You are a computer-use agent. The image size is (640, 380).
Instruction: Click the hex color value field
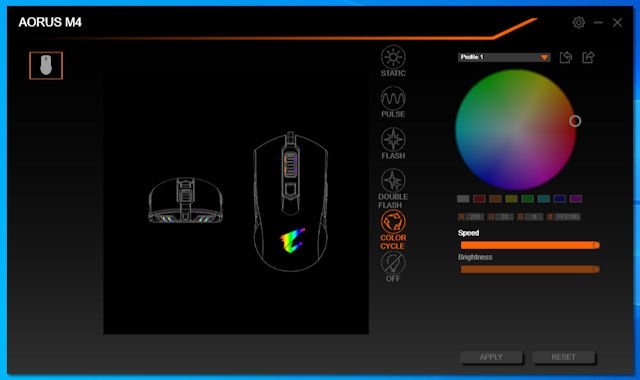pos(567,217)
